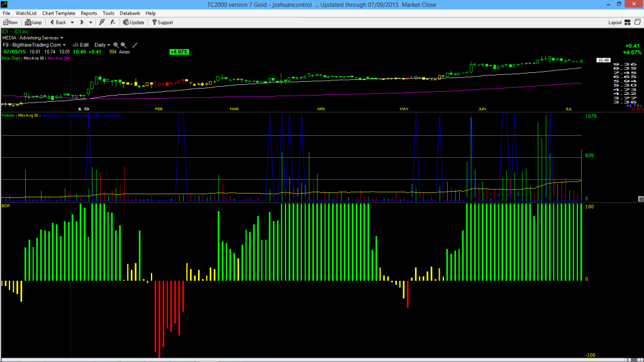This screenshot has height=362, width=644.
Task: Open the Reports menu
Action: 89,13
